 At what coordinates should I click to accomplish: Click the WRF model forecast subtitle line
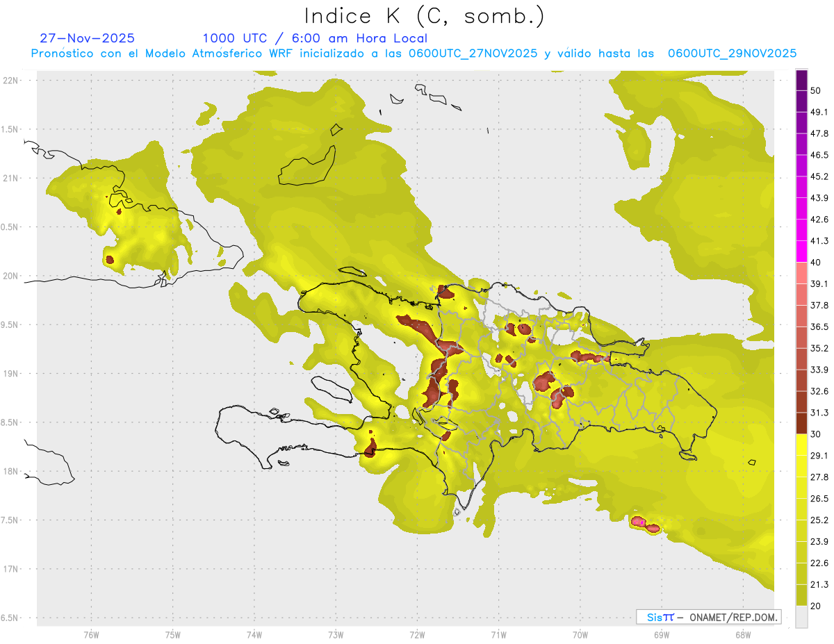414,53
